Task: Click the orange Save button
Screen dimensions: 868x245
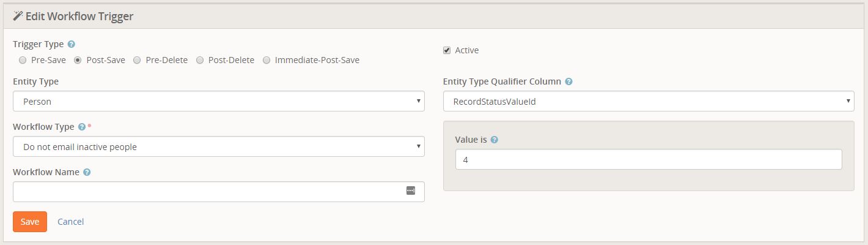Action: coord(30,222)
